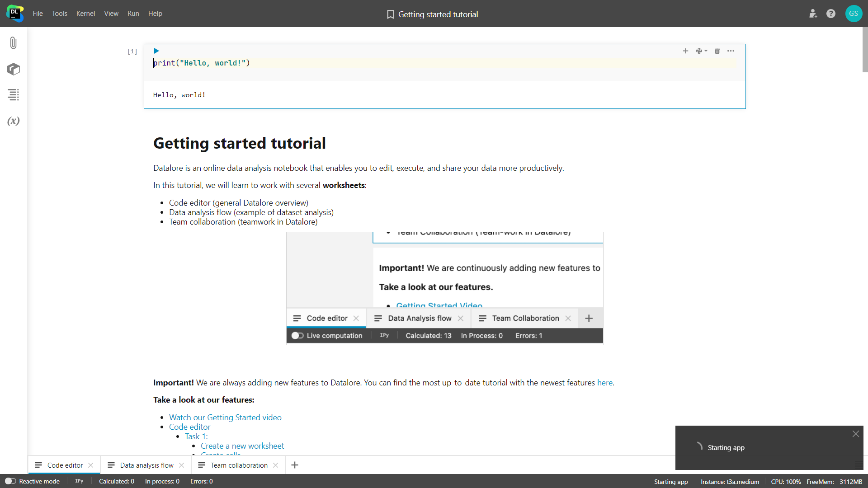
Task: Click the In process: 0 status entry
Action: click(162, 481)
